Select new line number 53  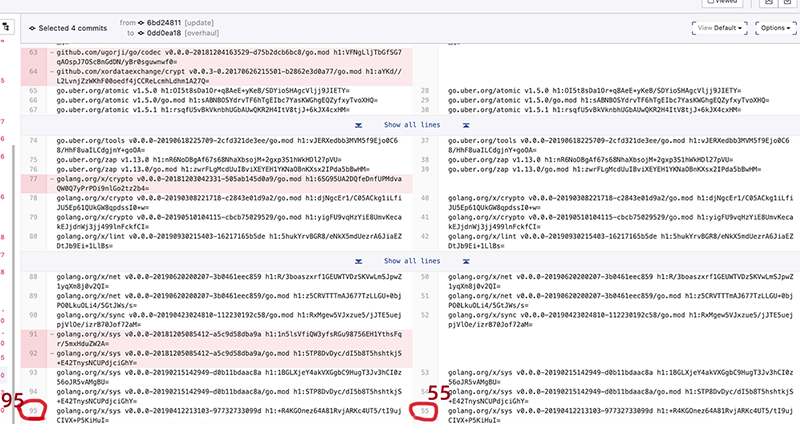(x=425, y=372)
